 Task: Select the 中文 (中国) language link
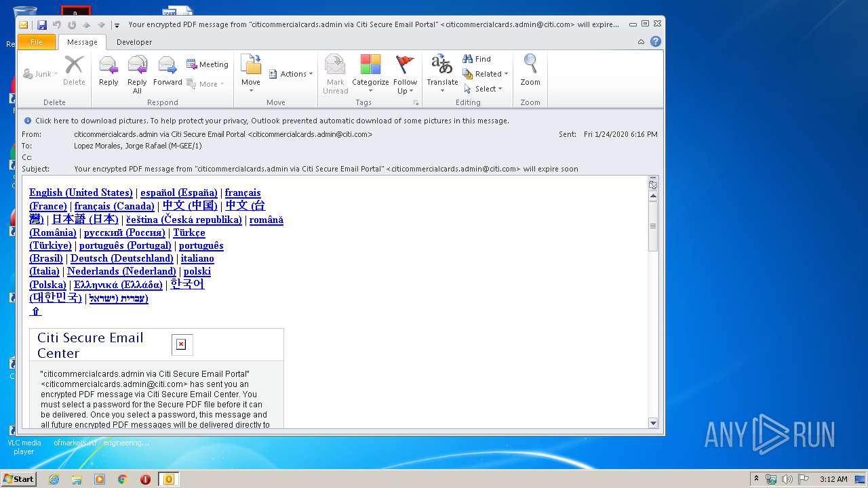190,205
